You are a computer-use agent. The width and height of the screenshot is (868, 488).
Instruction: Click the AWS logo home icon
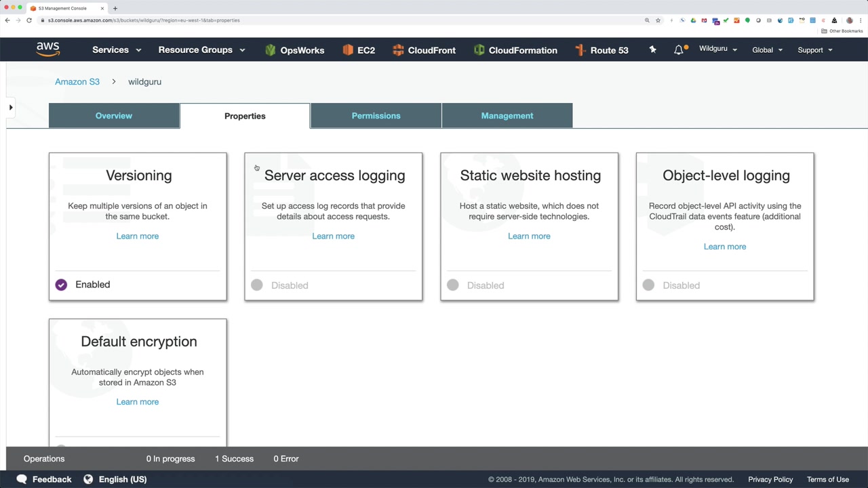click(48, 49)
